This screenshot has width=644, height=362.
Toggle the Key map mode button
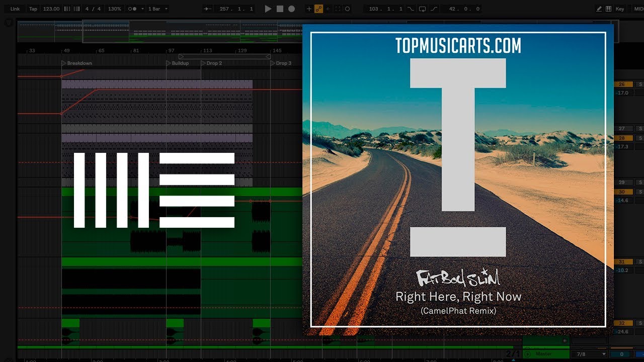coord(620,9)
